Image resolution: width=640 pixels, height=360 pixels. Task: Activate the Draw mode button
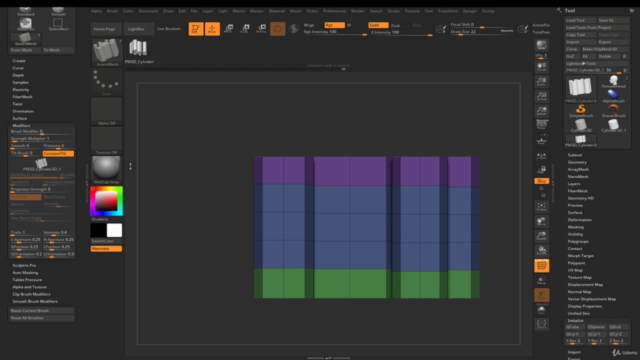(x=212, y=29)
